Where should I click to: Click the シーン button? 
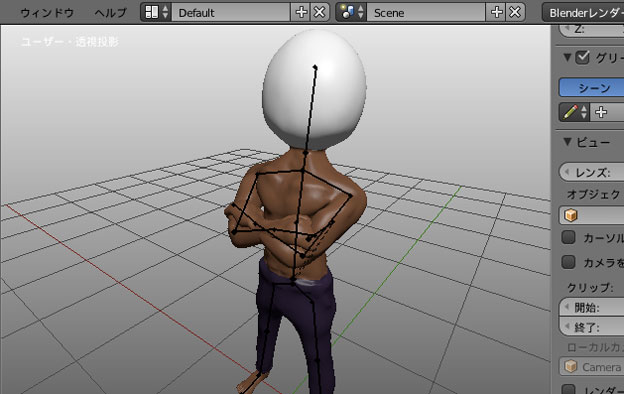point(592,88)
